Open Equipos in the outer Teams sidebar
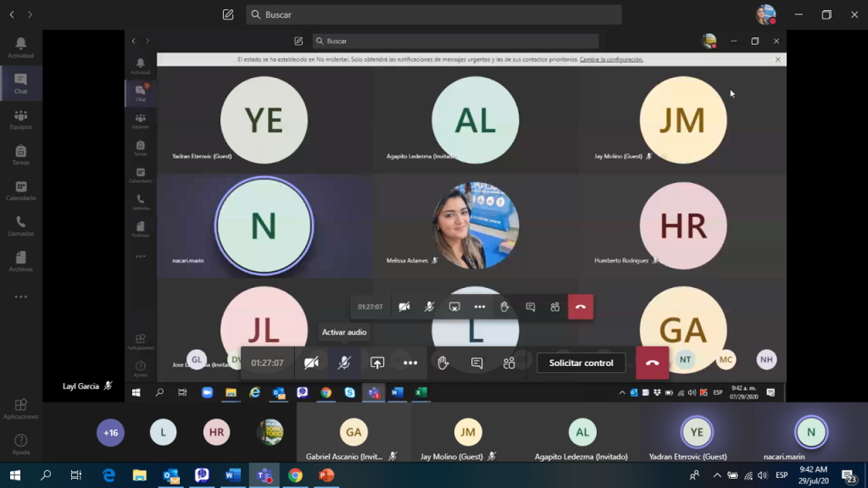Viewport: 868px width, 488px height. click(21, 119)
